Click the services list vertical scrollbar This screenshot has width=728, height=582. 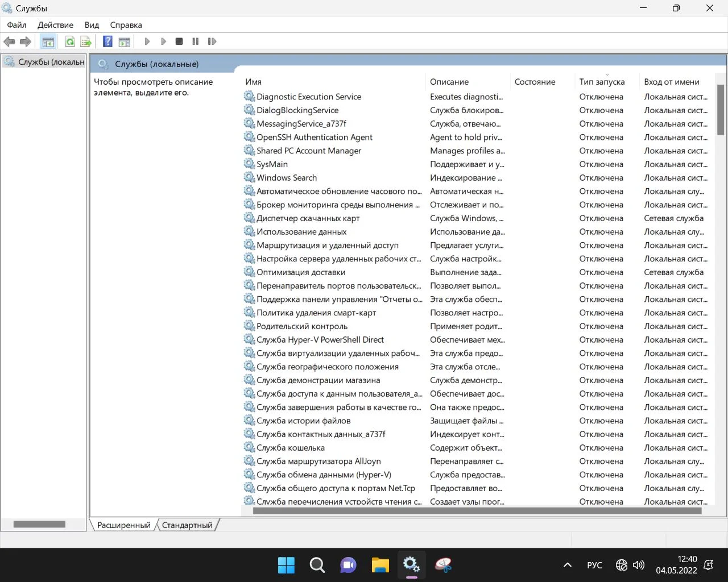[721, 110]
